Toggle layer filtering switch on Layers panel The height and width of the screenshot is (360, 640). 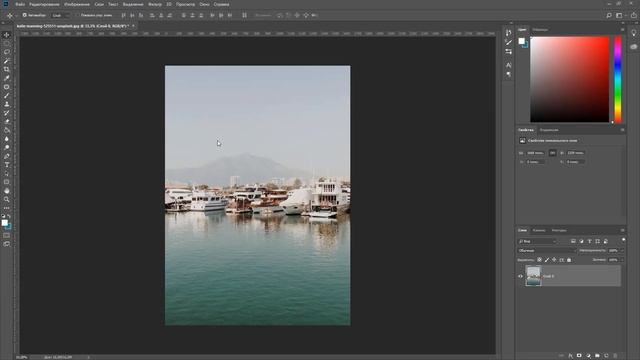pos(623,240)
